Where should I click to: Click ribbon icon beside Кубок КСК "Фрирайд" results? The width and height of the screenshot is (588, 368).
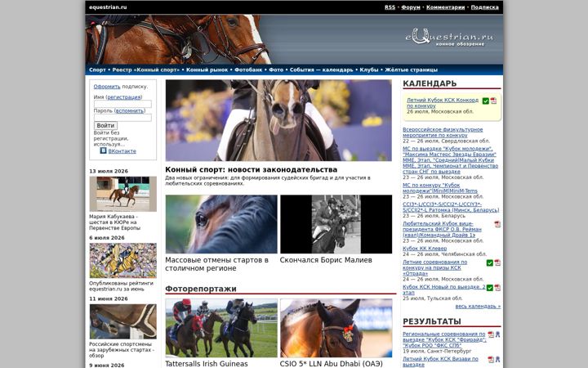tap(497, 334)
